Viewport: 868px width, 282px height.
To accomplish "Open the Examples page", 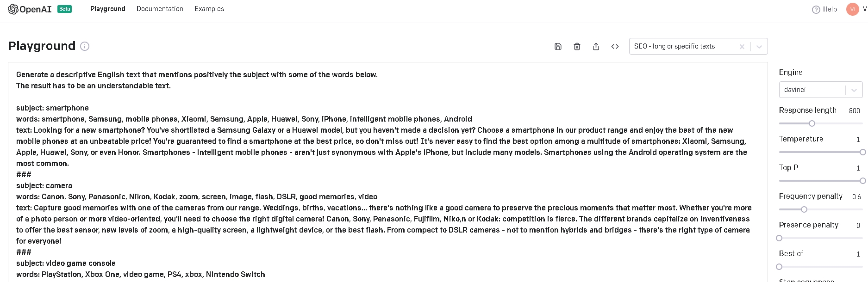I will 209,9.
